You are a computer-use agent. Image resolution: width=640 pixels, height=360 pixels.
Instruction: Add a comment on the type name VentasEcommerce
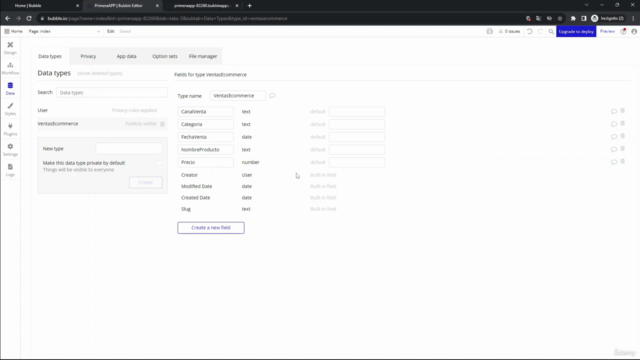[x=272, y=96]
